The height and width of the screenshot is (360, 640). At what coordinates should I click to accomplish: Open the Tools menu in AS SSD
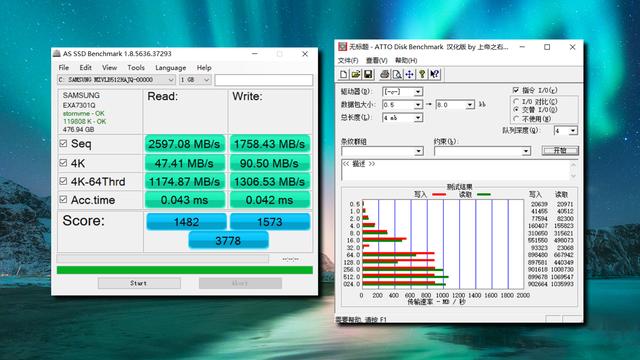136,68
